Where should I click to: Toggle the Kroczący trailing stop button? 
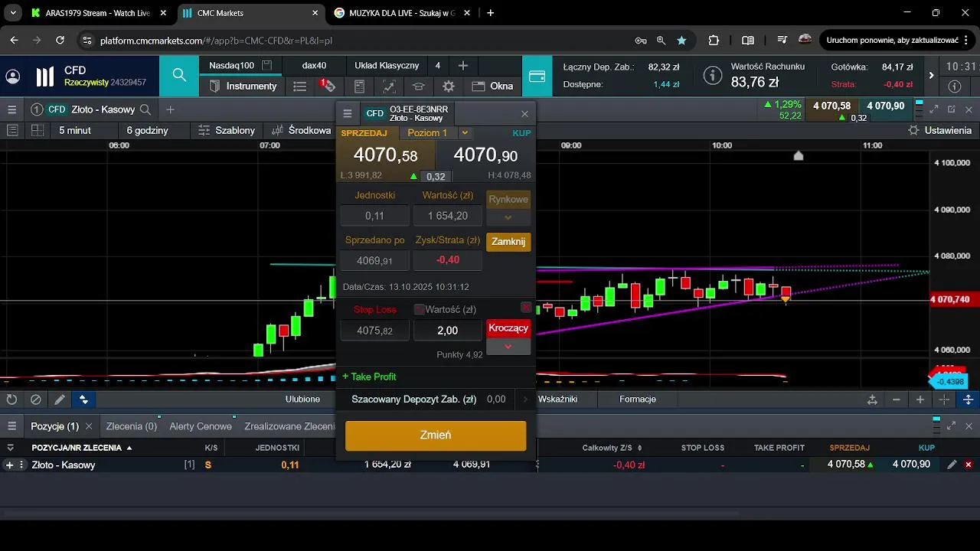[508, 328]
